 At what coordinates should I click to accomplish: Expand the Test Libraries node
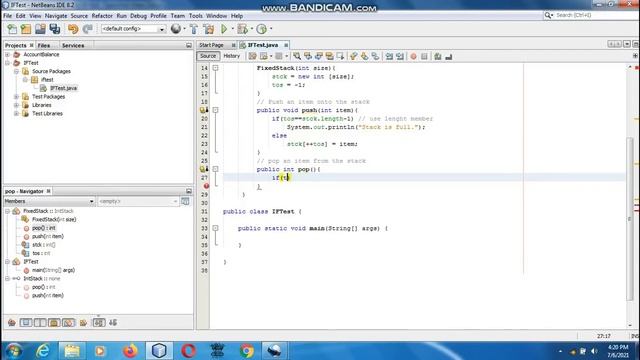click(16, 113)
